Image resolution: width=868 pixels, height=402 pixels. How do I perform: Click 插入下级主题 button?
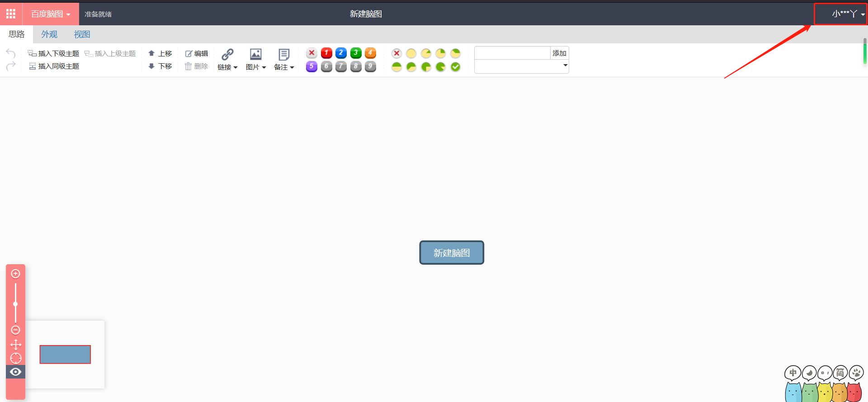point(54,53)
